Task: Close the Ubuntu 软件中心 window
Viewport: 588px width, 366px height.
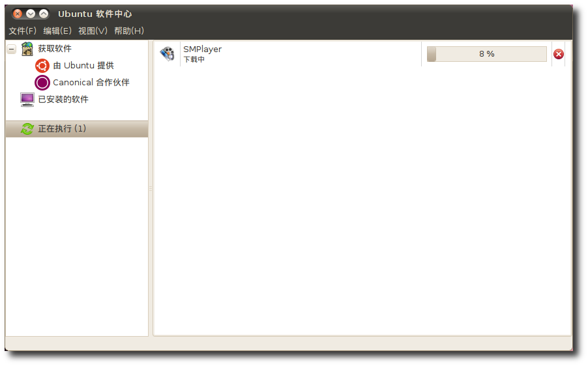Action: tap(17, 14)
